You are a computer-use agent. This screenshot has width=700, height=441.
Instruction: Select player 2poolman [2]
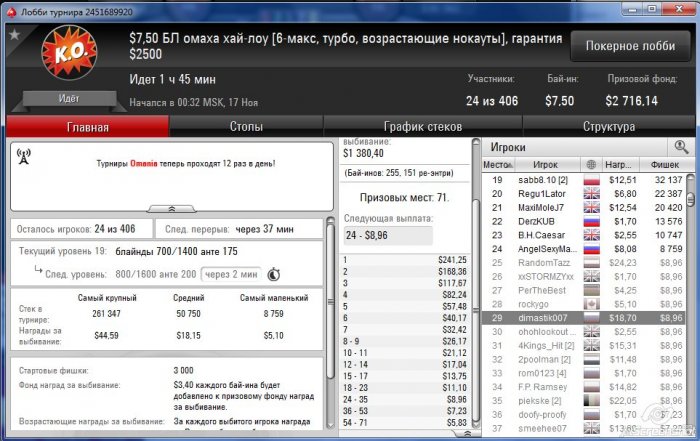tap(544, 359)
